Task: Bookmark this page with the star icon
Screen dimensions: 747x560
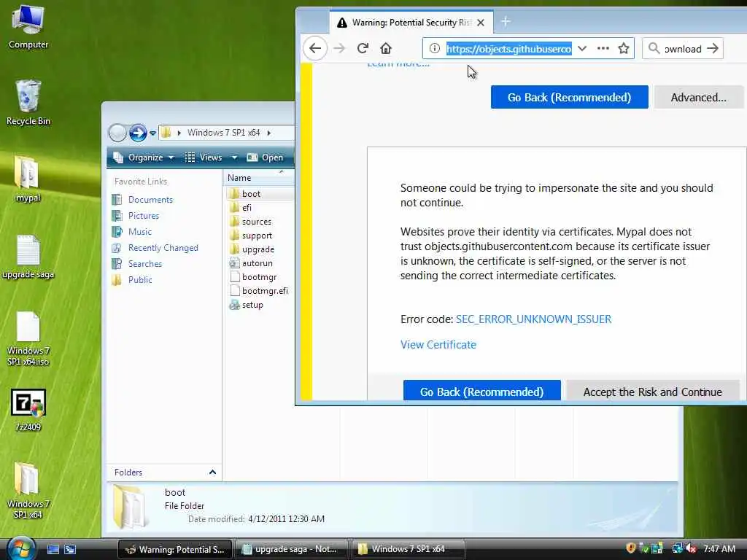Action: click(x=624, y=49)
